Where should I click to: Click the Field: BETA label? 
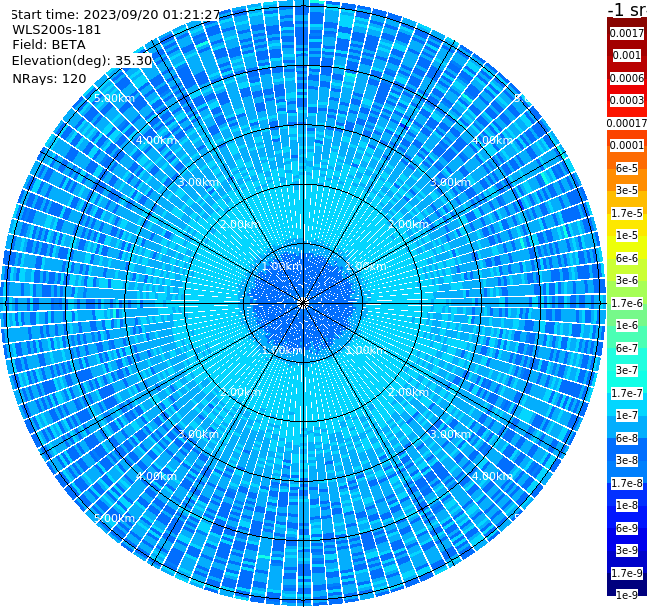[x=49, y=45]
